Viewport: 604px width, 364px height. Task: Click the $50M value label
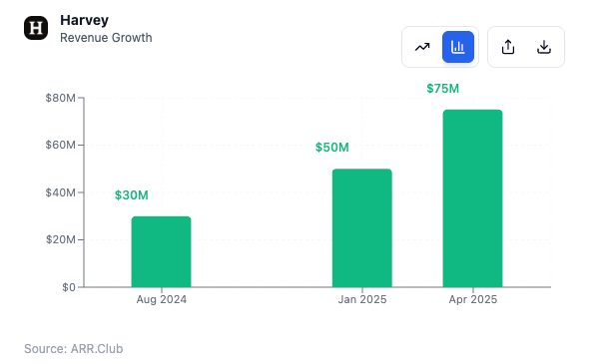click(x=332, y=148)
